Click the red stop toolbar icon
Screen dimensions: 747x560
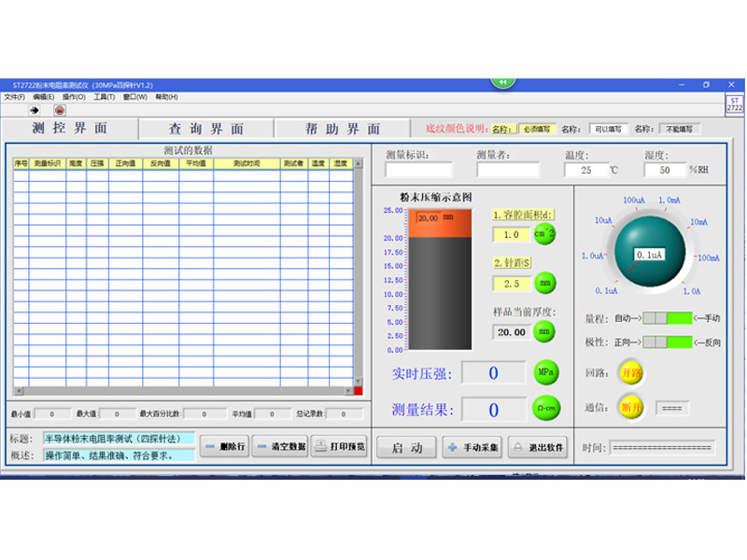(60, 110)
